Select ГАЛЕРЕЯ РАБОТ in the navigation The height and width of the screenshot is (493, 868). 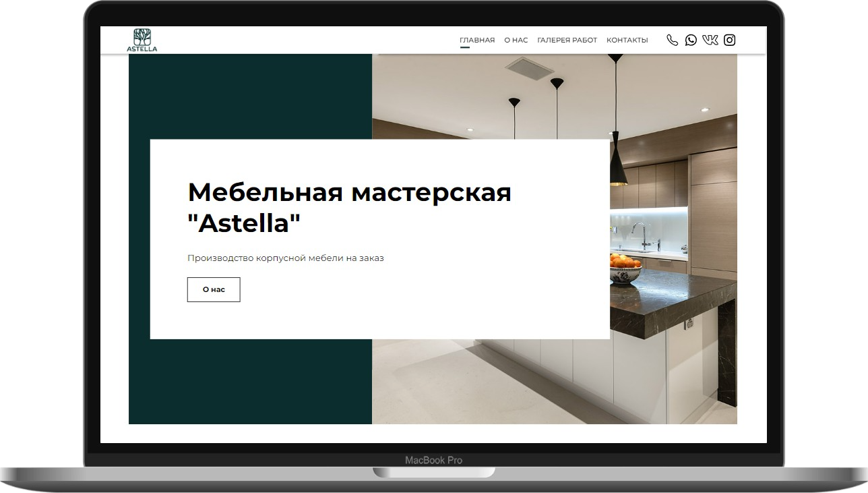click(x=567, y=40)
